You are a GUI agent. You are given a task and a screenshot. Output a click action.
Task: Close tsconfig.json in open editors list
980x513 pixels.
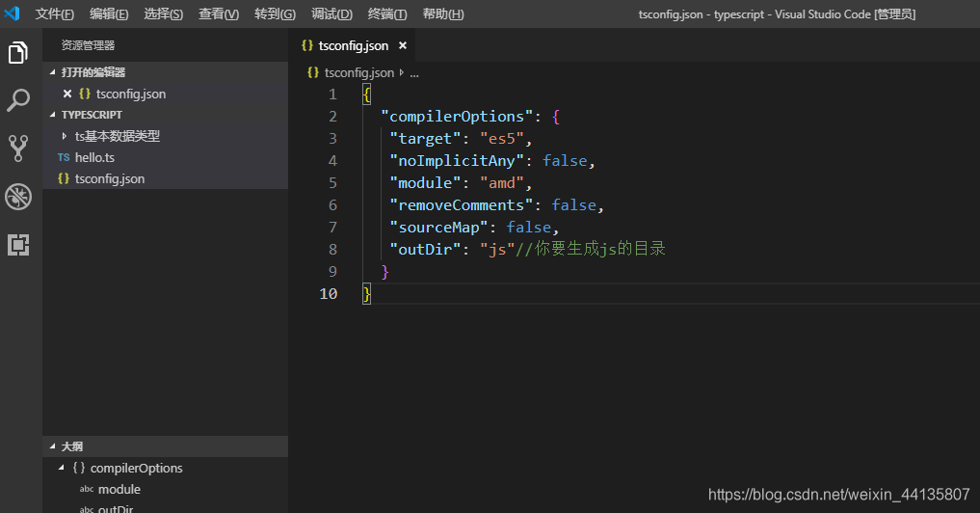(x=67, y=94)
